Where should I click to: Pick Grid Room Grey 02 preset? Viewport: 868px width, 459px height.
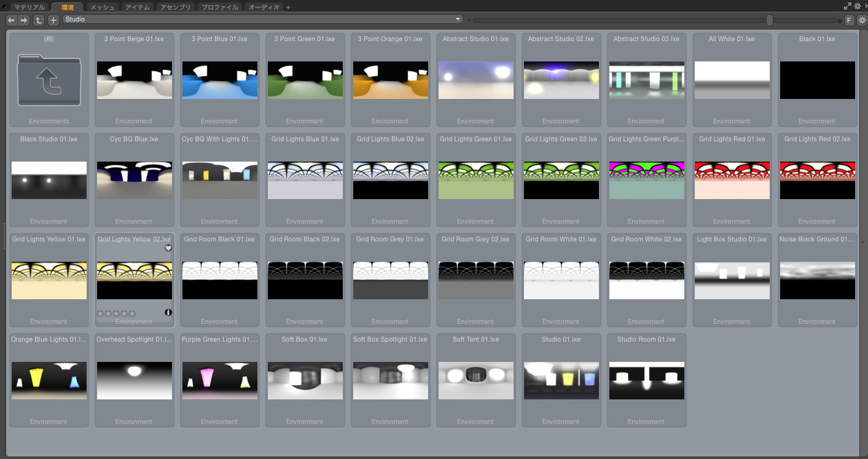475,280
